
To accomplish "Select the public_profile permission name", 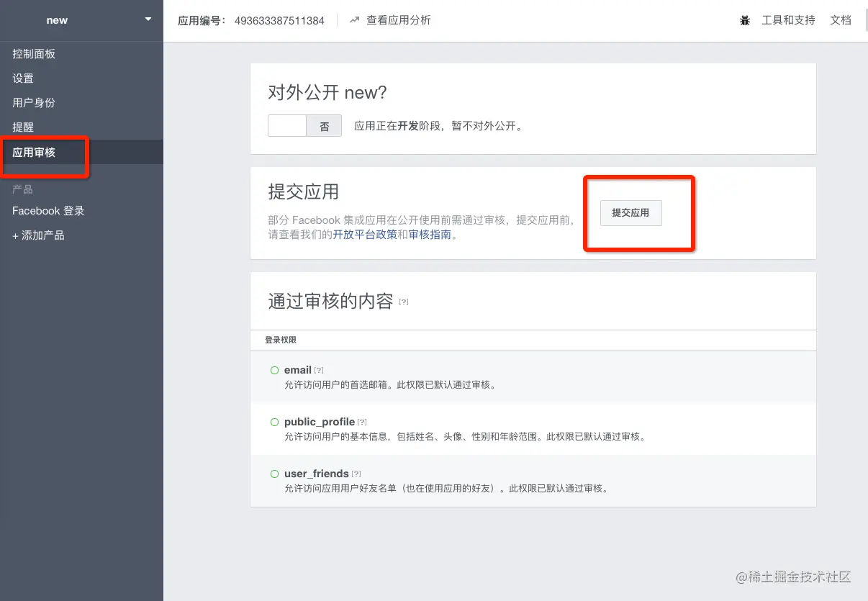I will [x=320, y=422].
